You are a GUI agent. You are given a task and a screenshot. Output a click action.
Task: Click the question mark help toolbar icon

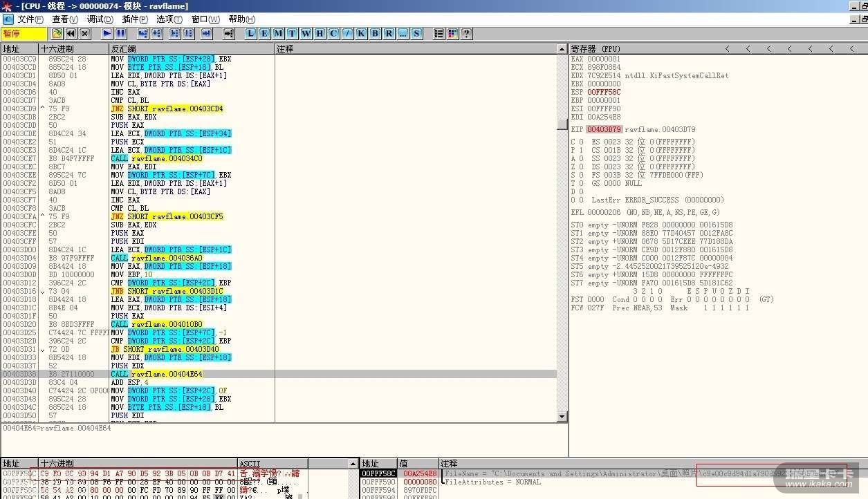point(466,33)
